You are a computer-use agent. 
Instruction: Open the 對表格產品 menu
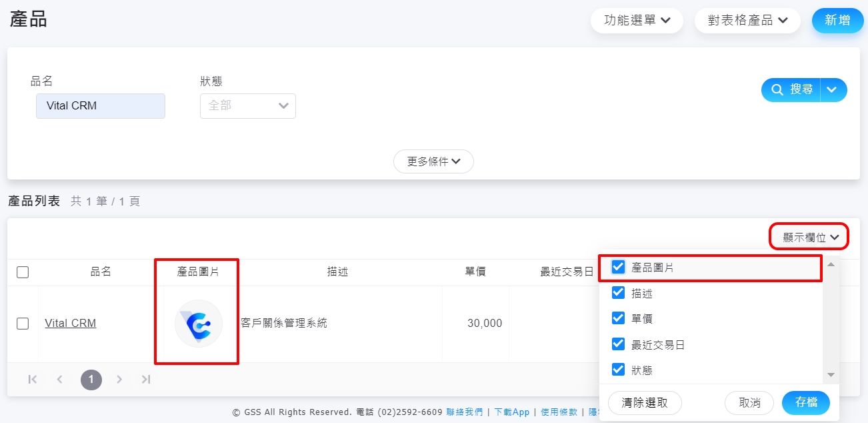747,21
